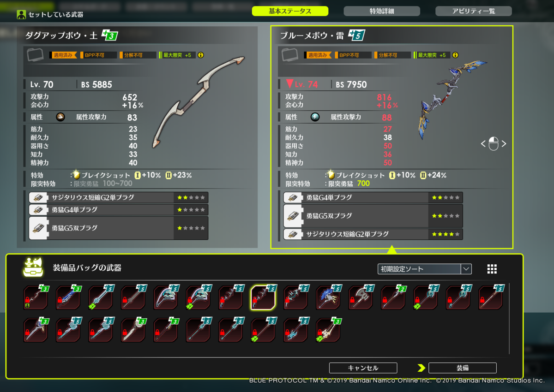Screen dimensions: 554x392
Task: Click the 属性攻撃力 value 88
Action: 387,118
